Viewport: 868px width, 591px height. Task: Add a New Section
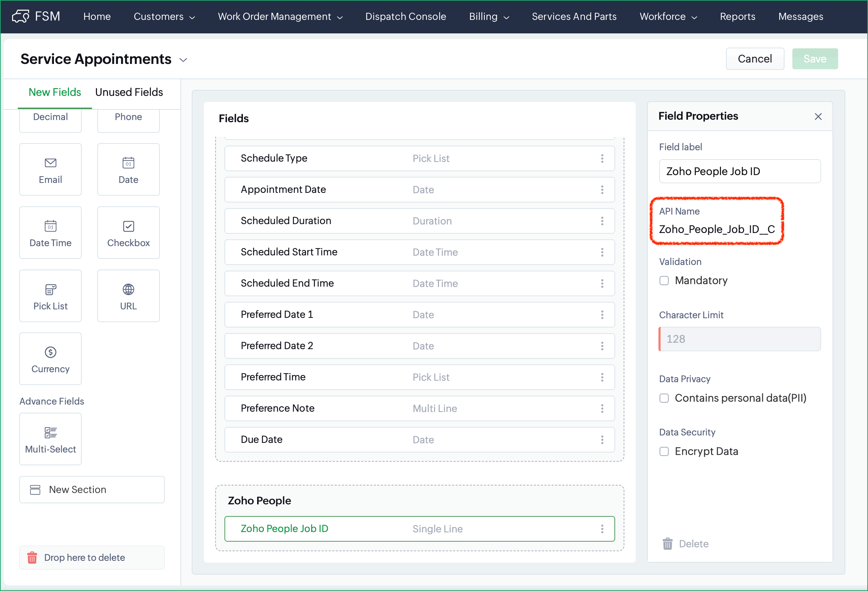click(x=92, y=489)
